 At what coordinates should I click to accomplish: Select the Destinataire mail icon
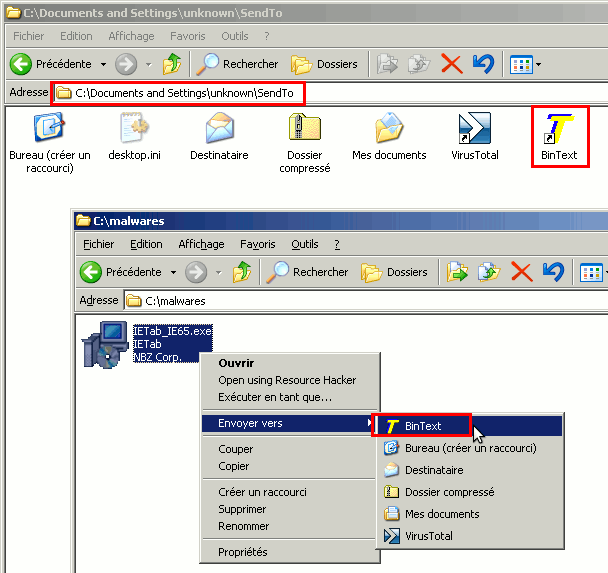(x=219, y=130)
